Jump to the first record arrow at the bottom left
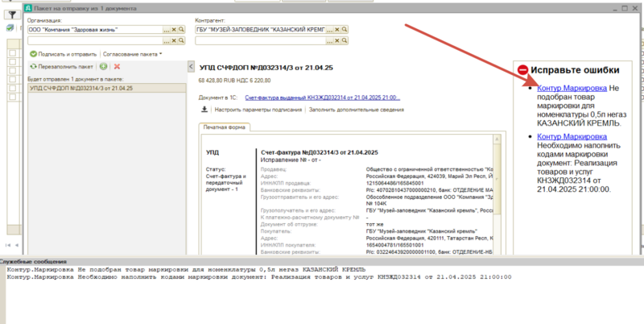 tap(8, 245)
